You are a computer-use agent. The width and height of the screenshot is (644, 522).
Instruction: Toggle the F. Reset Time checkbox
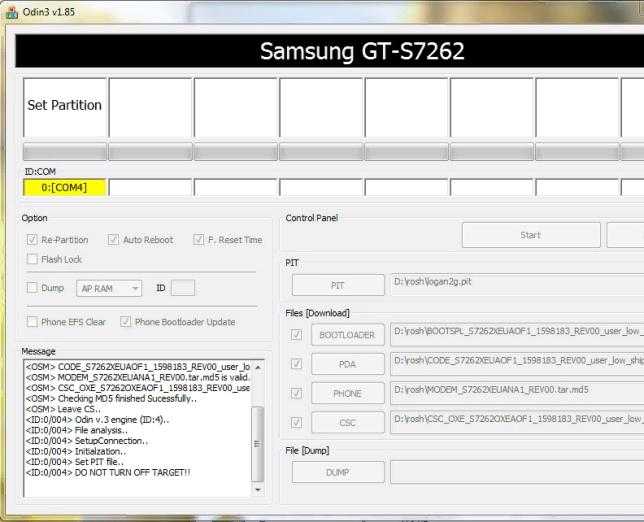pyautogui.click(x=198, y=239)
